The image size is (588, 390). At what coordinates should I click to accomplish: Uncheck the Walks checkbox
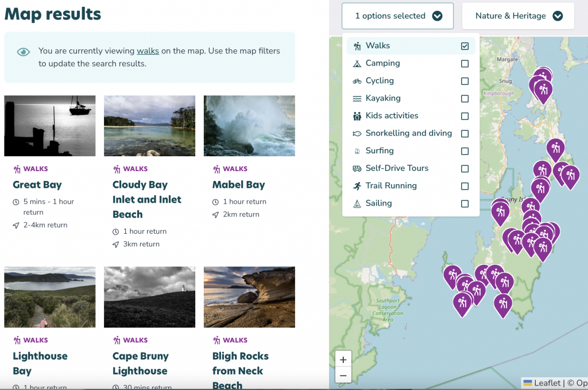[x=465, y=45]
